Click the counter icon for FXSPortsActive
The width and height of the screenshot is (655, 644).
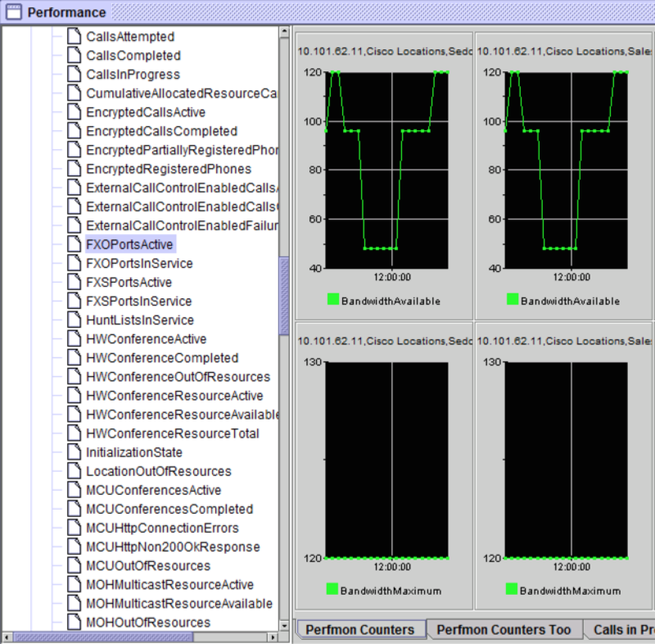75,282
